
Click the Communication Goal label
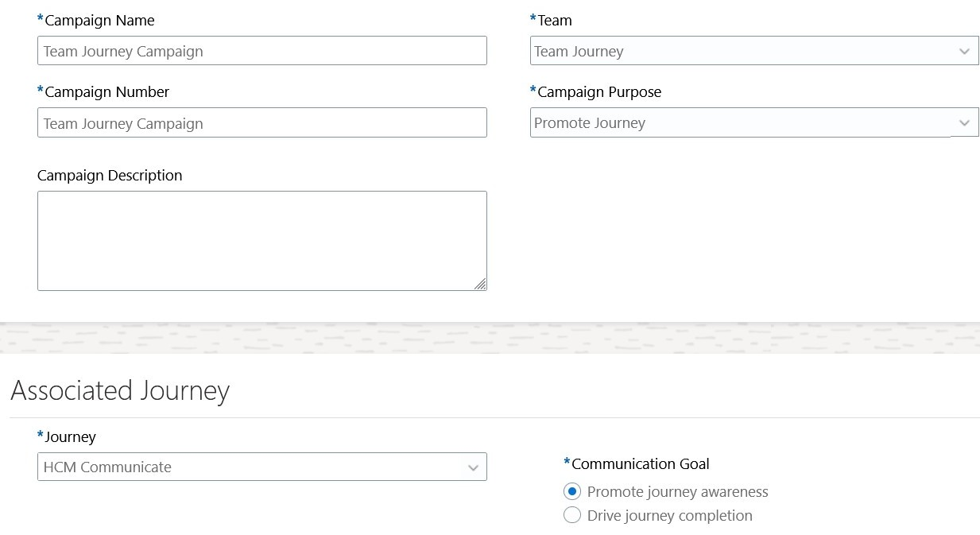(x=640, y=464)
